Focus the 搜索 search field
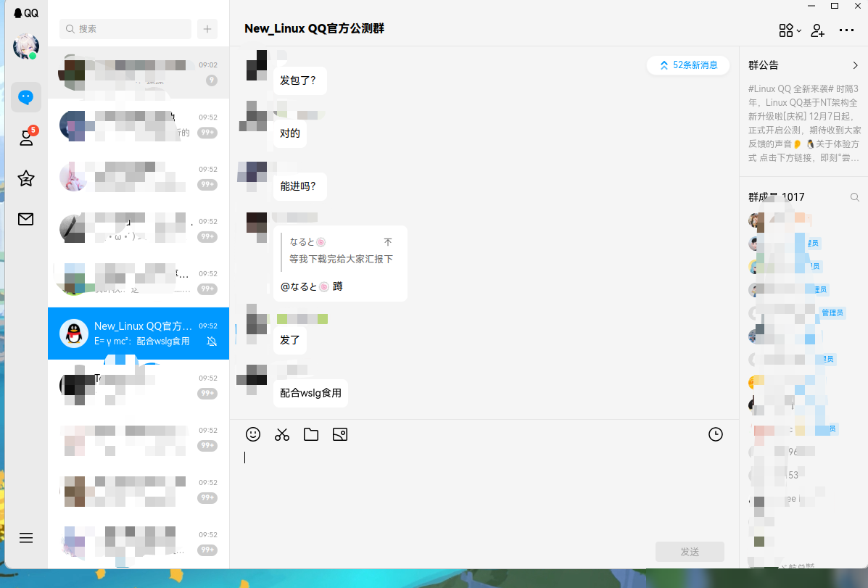This screenshot has width=868, height=588. 125,29
